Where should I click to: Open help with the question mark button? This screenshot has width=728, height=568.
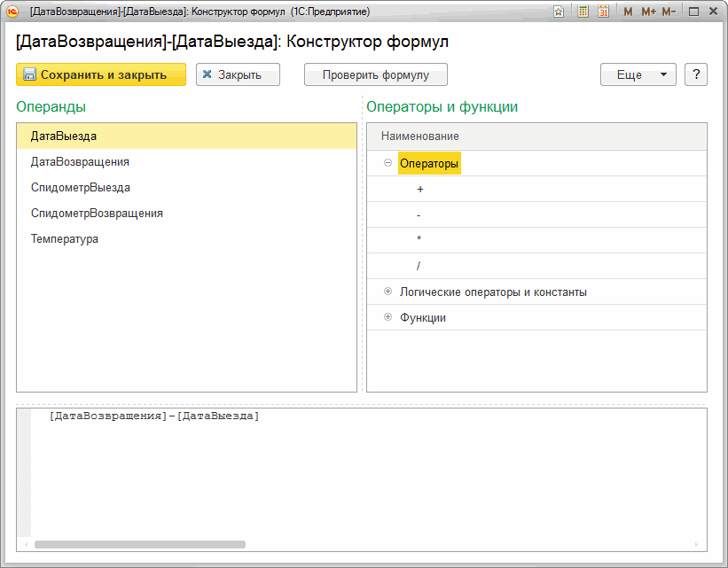(x=696, y=74)
